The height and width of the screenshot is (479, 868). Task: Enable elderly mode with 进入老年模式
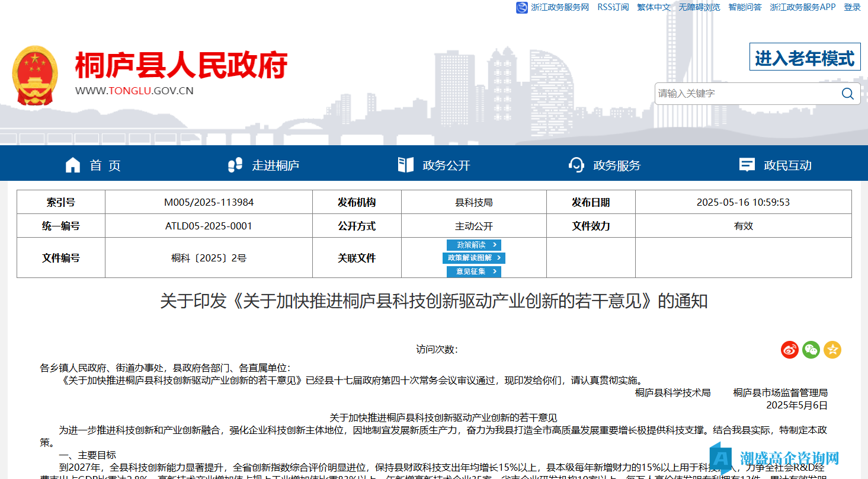coord(805,58)
